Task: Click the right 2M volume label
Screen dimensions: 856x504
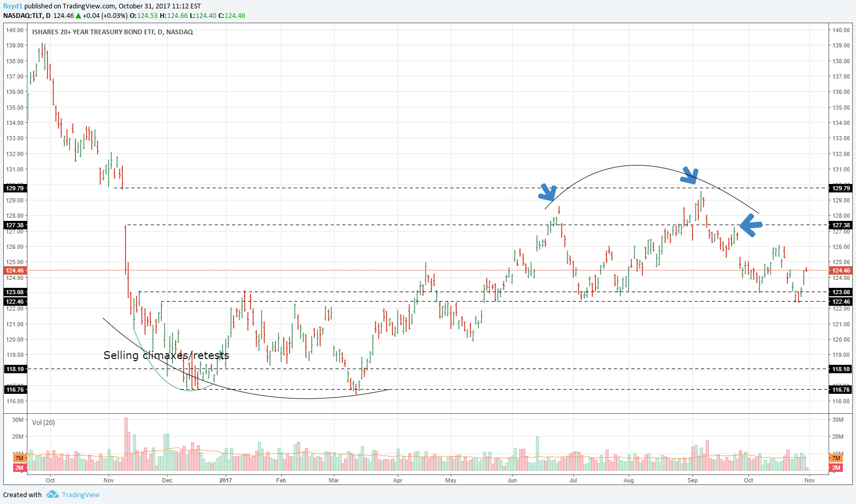Action: [x=836, y=468]
